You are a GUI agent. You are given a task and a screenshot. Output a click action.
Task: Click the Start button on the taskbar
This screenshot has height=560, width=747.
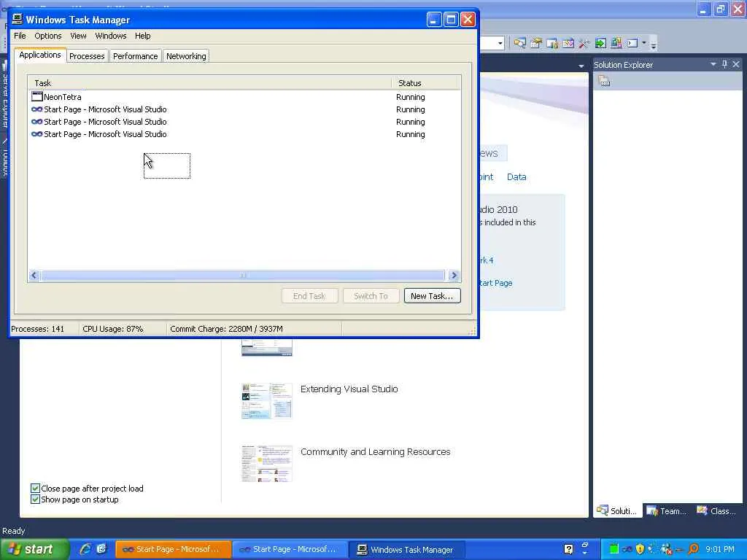tap(34, 549)
